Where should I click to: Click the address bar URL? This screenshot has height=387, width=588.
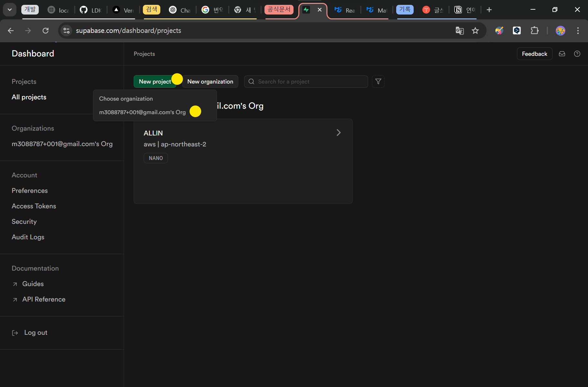tap(129, 31)
